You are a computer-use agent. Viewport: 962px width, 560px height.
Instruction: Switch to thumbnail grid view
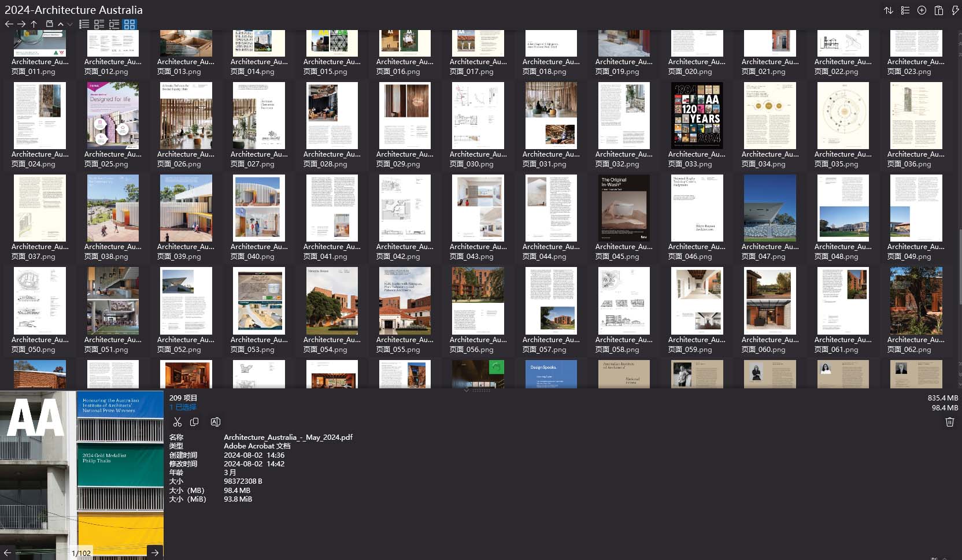pyautogui.click(x=129, y=24)
